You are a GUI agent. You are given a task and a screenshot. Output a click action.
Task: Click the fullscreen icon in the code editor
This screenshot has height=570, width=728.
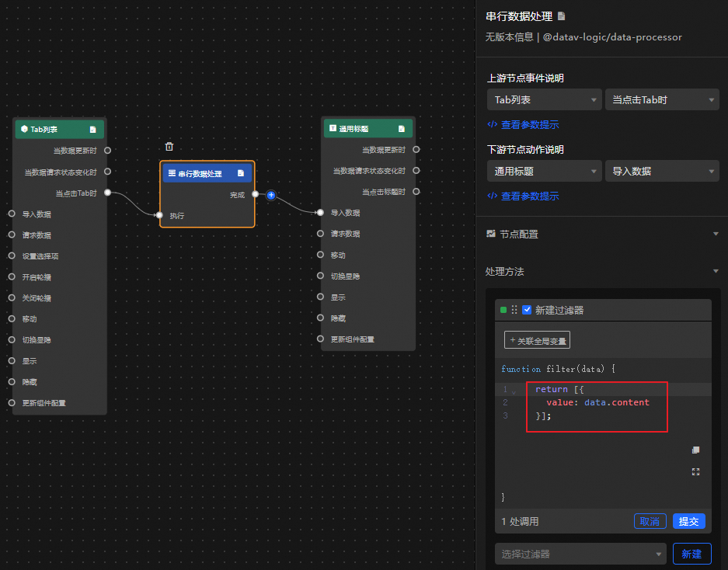click(695, 471)
